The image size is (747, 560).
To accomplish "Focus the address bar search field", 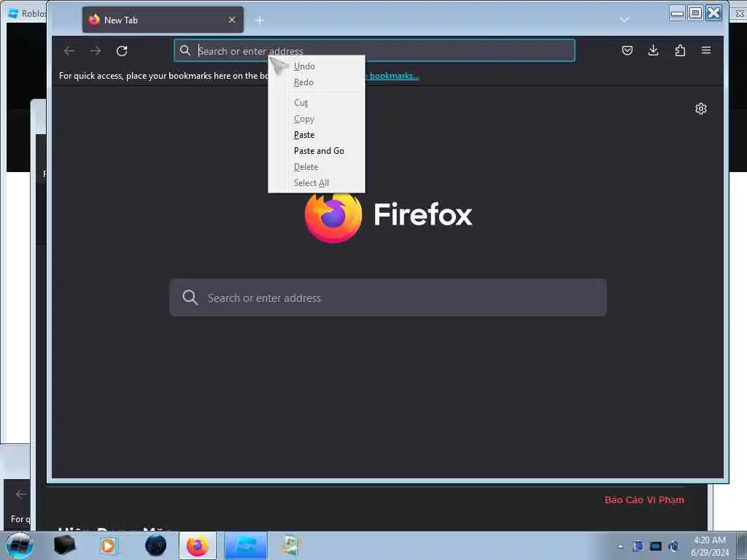I will [x=374, y=50].
